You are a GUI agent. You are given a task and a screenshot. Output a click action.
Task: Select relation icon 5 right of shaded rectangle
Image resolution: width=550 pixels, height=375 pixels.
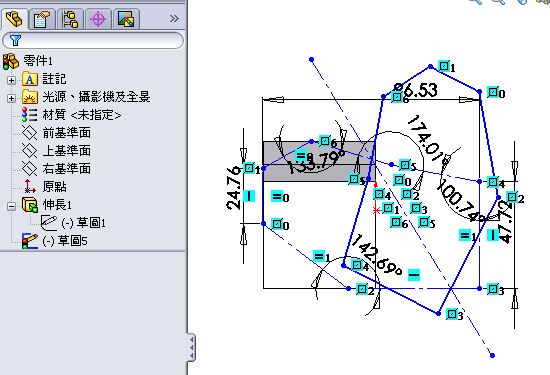pos(405,165)
